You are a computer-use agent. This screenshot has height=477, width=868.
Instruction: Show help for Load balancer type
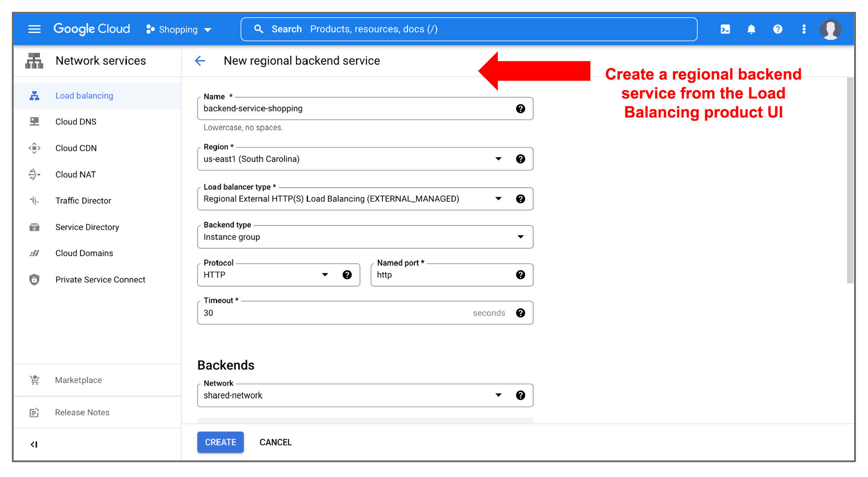click(x=520, y=199)
